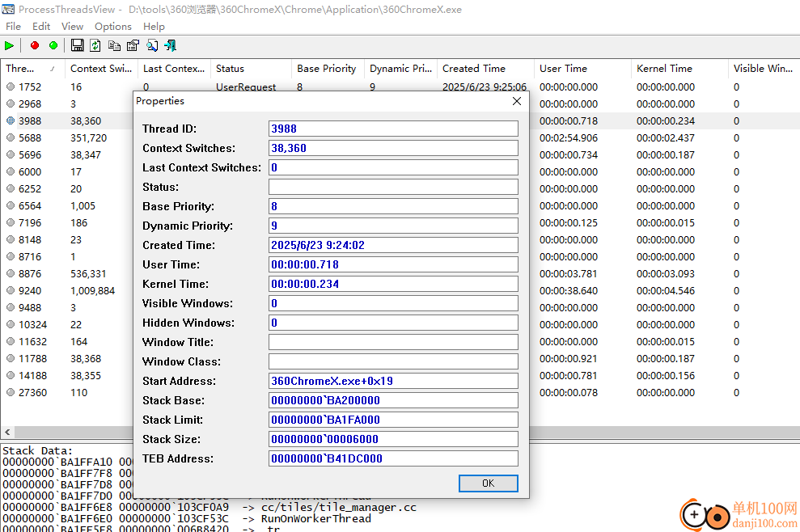Click the ProcessThreadsView title bar icon

click(8, 9)
